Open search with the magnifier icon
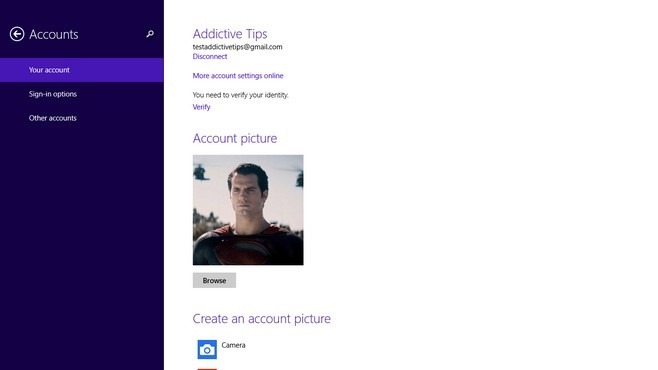Screen dimensions: 658x370 click(x=150, y=34)
